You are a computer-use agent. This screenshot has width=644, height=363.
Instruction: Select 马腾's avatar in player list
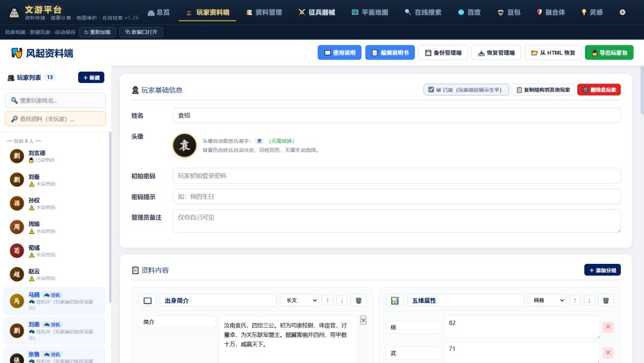pos(17,301)
